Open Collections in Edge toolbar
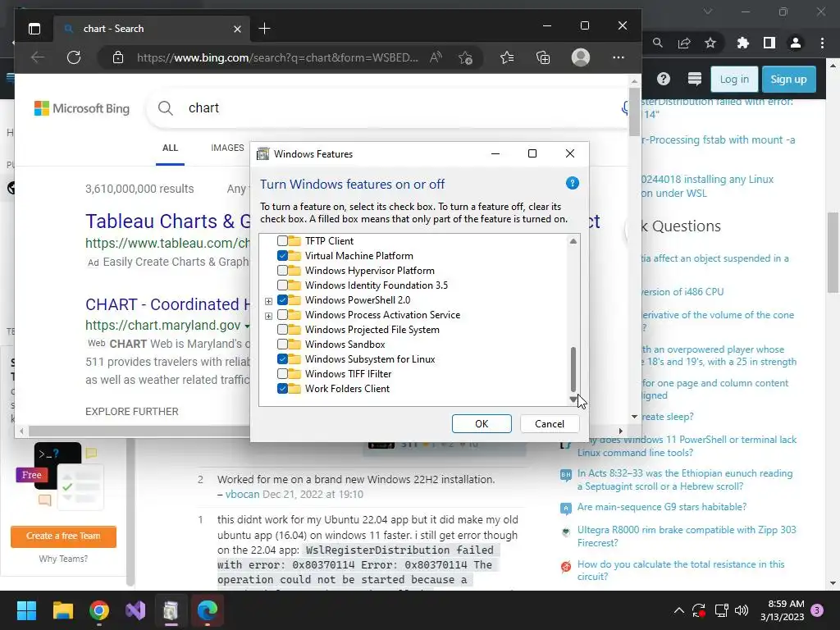Screen dimensions: 840x630 tap(543, 57)
